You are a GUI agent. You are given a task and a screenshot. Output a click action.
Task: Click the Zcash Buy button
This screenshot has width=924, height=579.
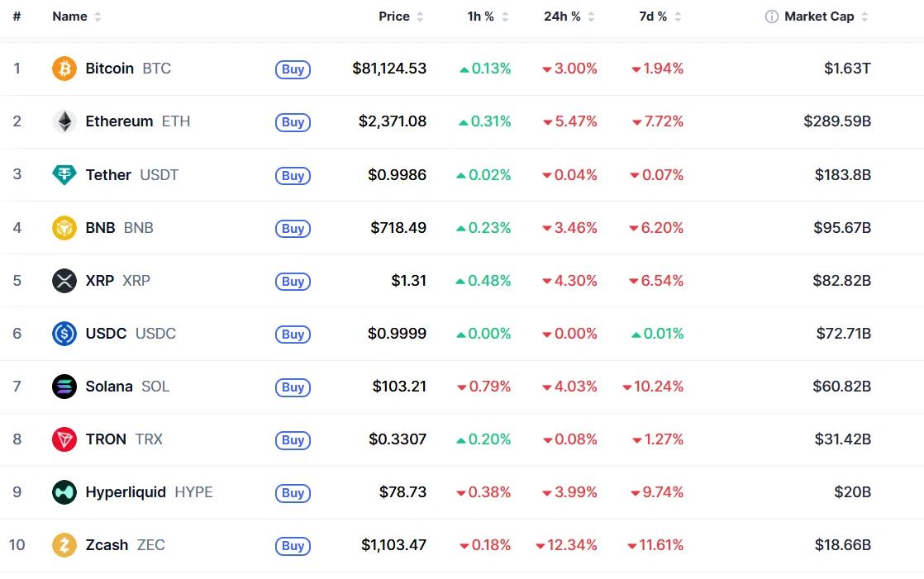pyautogui.click(x=293, y=546)
